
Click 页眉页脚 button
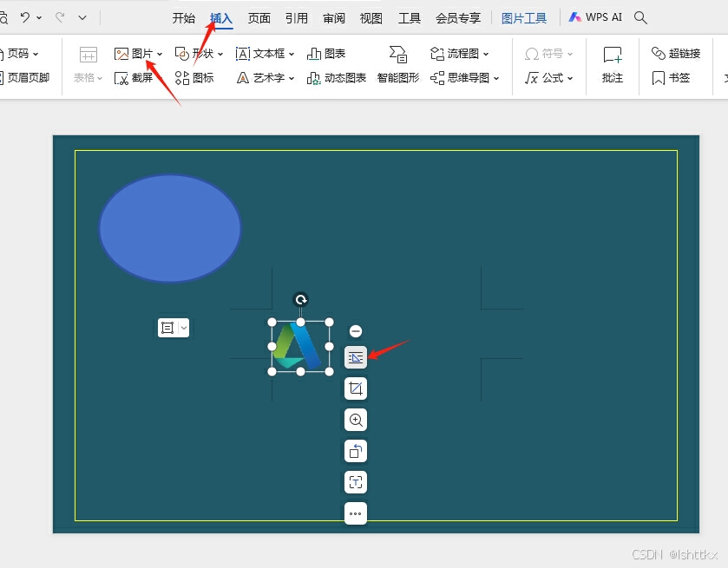point(24,77)
